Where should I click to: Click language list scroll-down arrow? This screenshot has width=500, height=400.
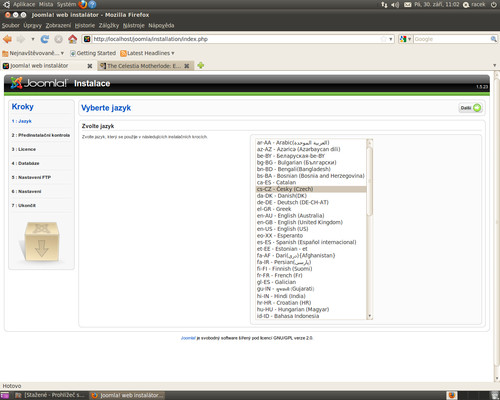[x=369, y=316]
